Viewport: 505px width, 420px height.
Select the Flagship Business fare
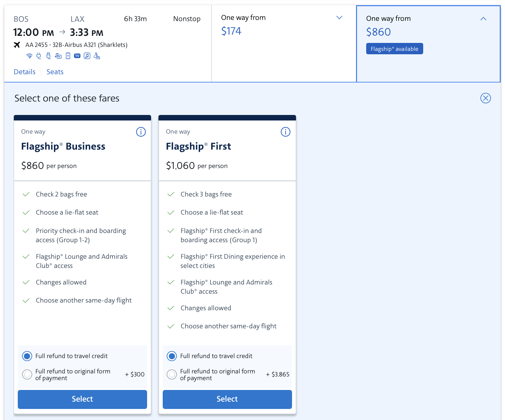pos(82,399)
